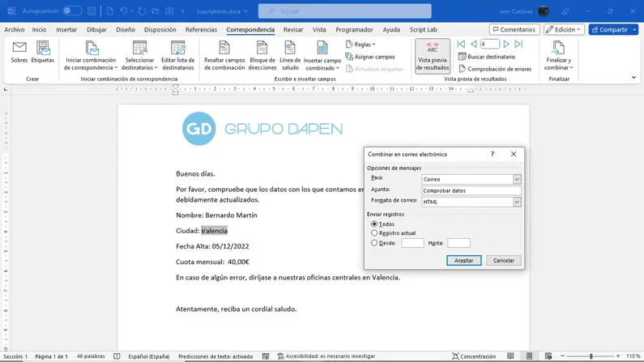The image size is (644, 362).
Task: Click the Desde number field
Action: click(412, 243)
